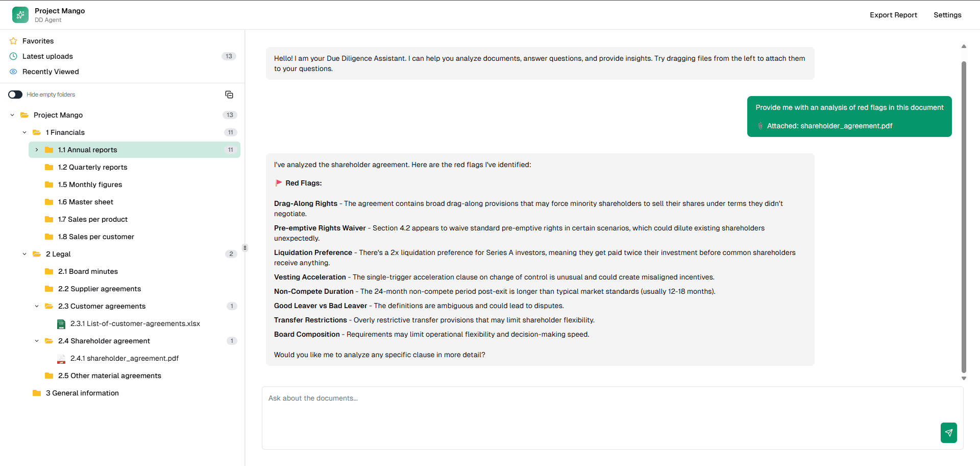Screen dimensions: 980x466
Task: Click the Ask about the documents input
Action: coord(597,409)
